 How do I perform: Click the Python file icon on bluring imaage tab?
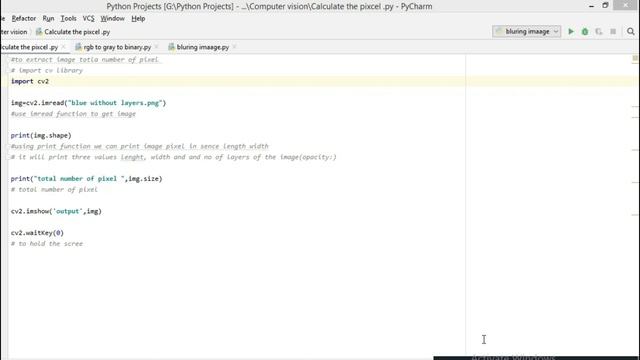[x=171, y=47]
